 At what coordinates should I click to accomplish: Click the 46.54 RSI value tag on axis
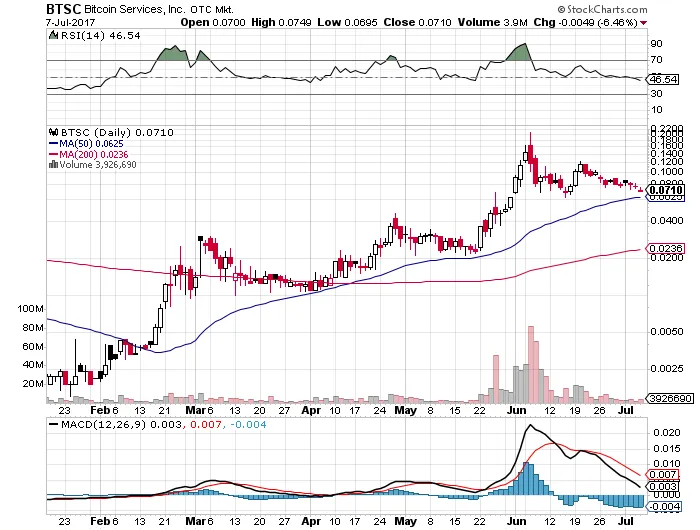[x=663, y=79]
